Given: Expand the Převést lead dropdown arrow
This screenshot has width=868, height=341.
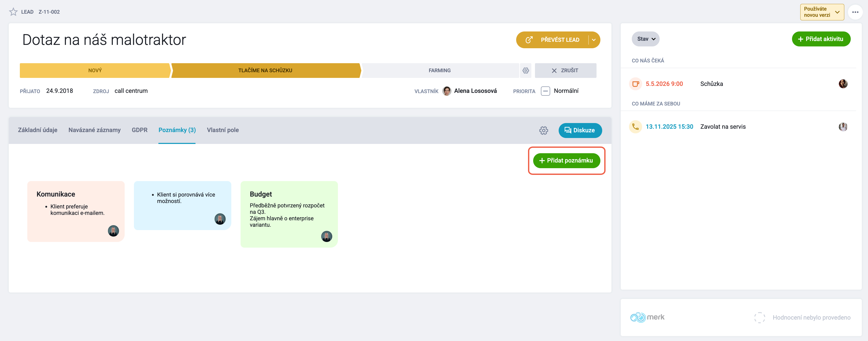Looking at the screenshot, I should click(x=594, y=40).
